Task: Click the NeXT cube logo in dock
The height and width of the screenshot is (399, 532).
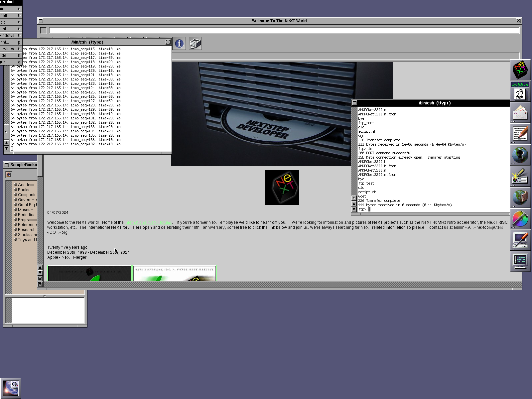Action: tap(520, 70)
